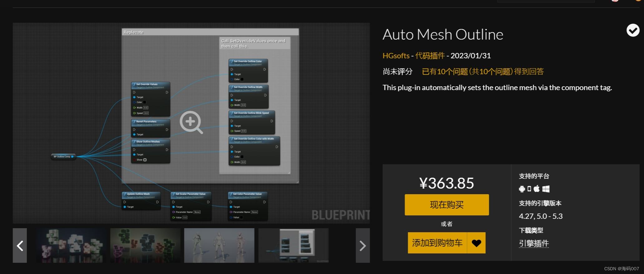644x274 pixels.
Task: Advance thumbnails with right arrow
Action: tap(363, 246)
